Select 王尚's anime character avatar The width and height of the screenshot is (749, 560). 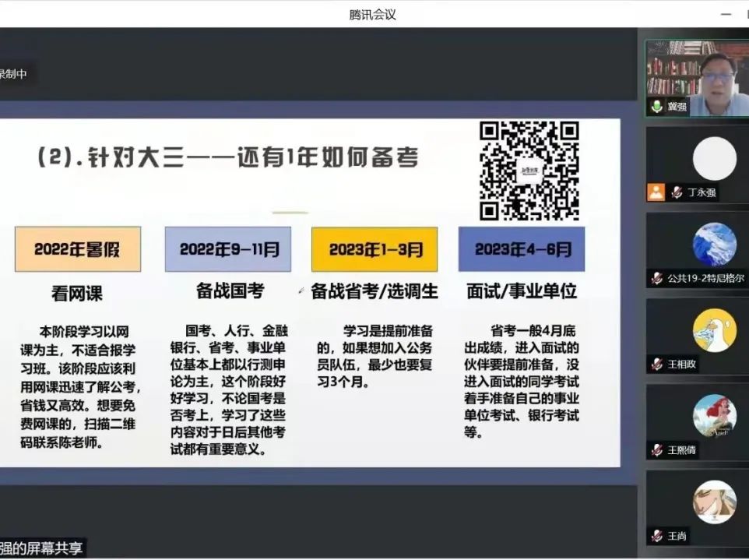714,502
